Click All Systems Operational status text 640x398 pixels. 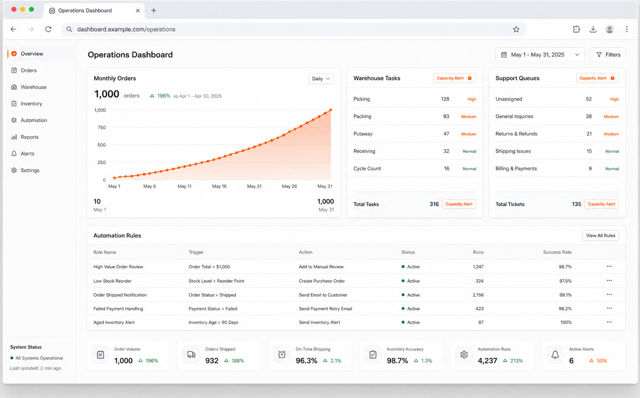pyautogui.click(x=39, y=358)
